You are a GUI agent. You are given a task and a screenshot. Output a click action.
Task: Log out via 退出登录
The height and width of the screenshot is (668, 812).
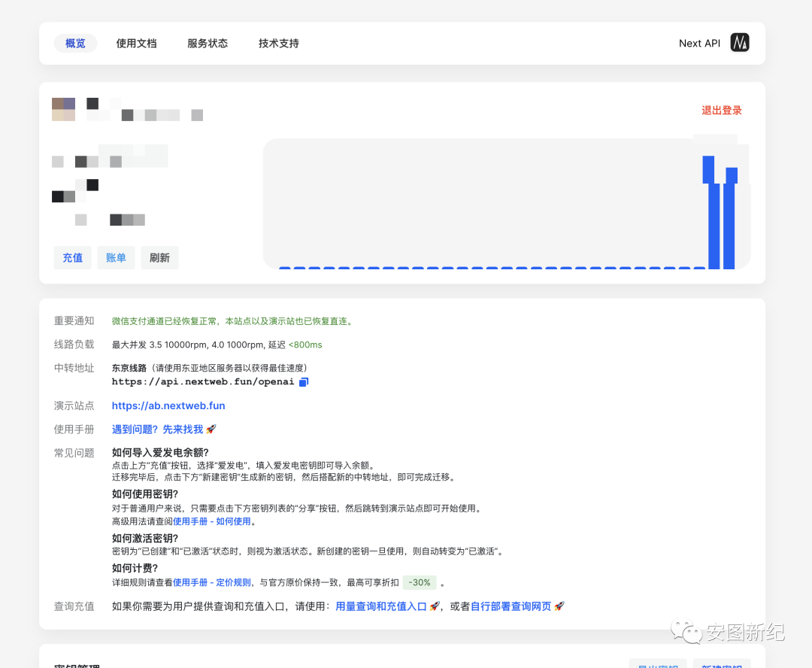coord(721,111)
